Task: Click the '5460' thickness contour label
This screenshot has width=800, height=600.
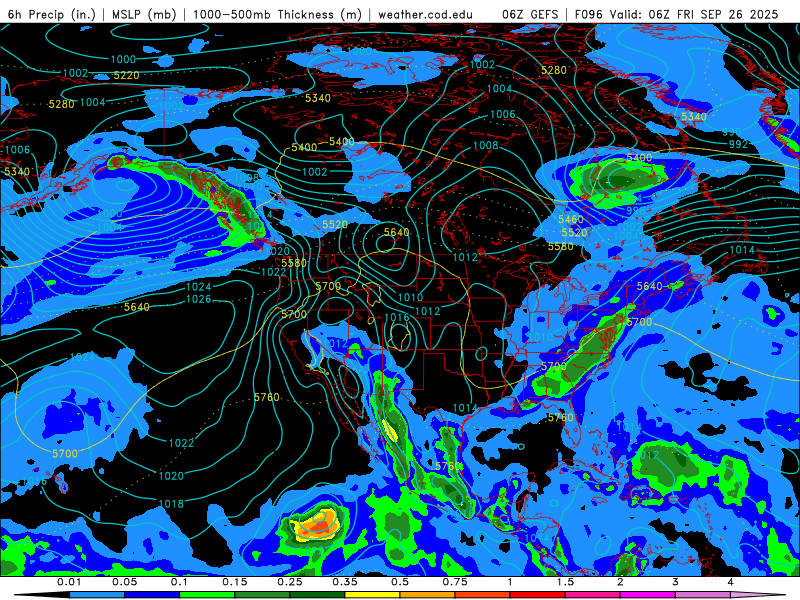Action: (571, 219)
